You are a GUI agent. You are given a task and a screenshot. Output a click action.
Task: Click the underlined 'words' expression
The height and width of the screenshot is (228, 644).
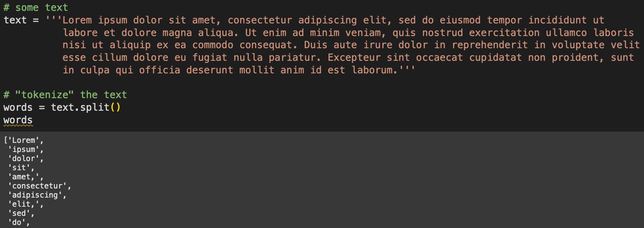pos(18,120)
